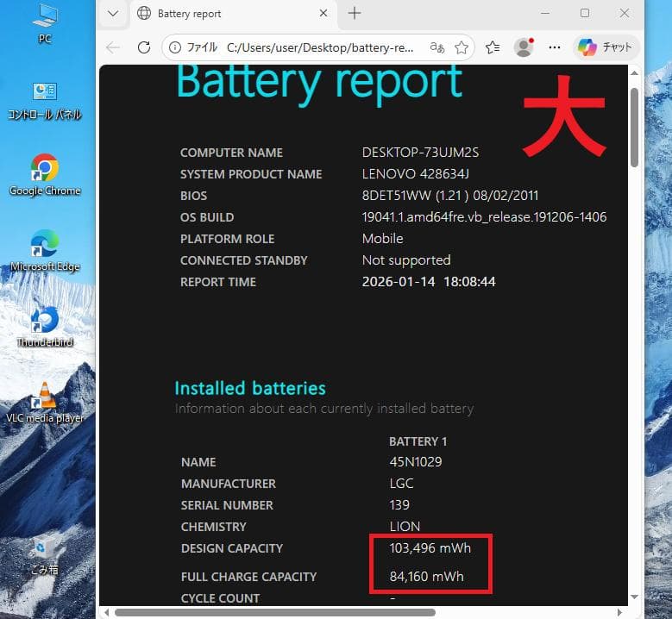The image size is (672, 619).
Task: Click the Installed batteries heading
Action: 250,388
